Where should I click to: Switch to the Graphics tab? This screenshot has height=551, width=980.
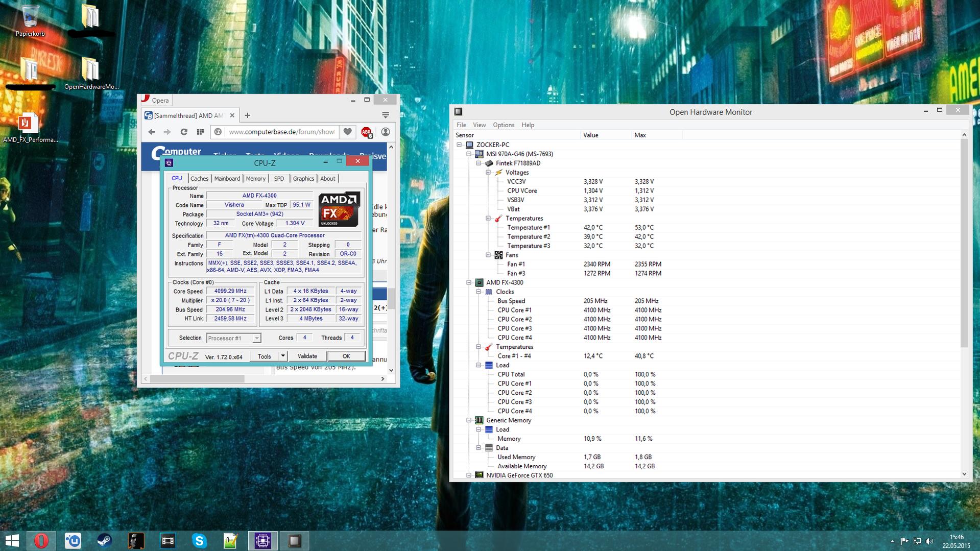click(303, 179)
